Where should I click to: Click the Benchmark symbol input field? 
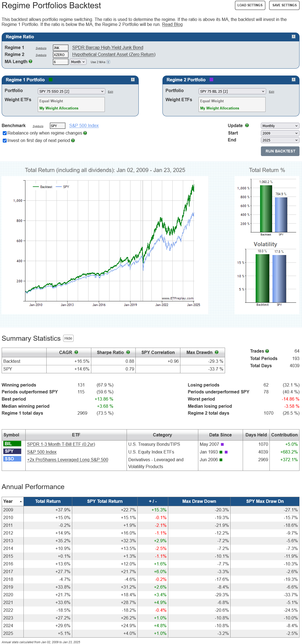pyautogui.click(x=57, y=126)
